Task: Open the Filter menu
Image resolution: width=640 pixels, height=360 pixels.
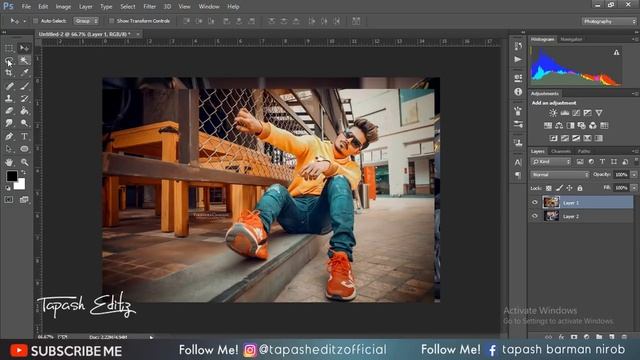Action: tap(149, 7)
